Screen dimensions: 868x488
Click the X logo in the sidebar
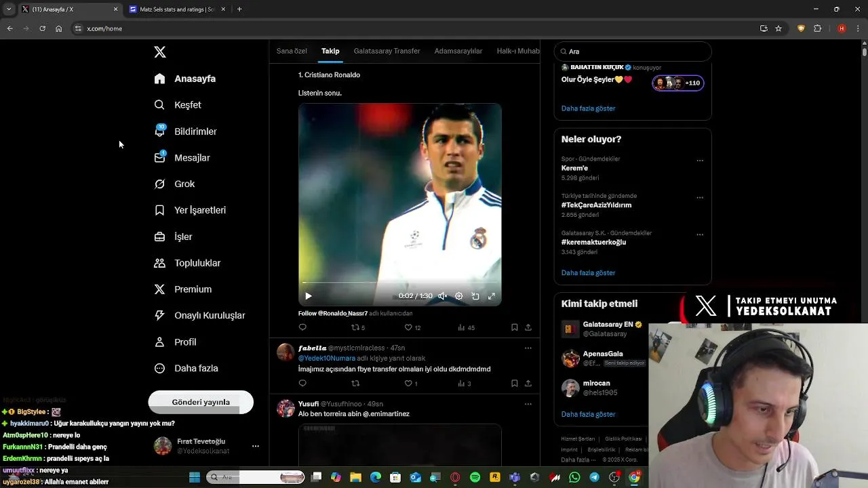(160, 52)
